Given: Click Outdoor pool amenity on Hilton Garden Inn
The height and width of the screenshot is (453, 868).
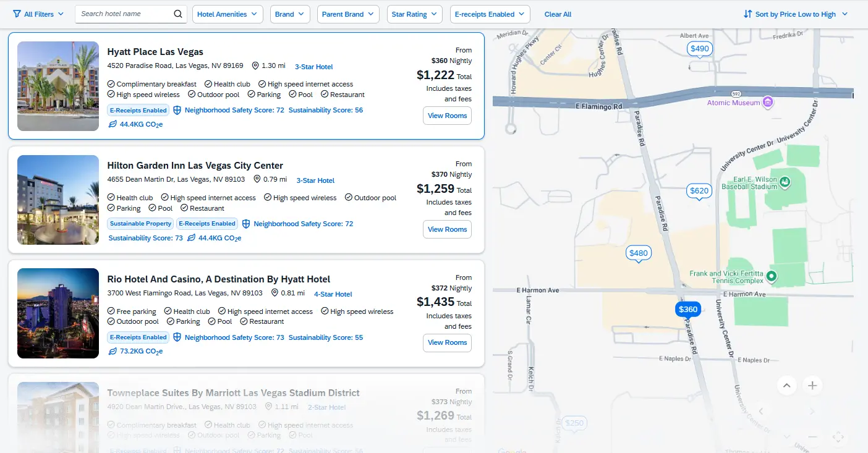Looking at the screenshot, I should tap(371, 198).
